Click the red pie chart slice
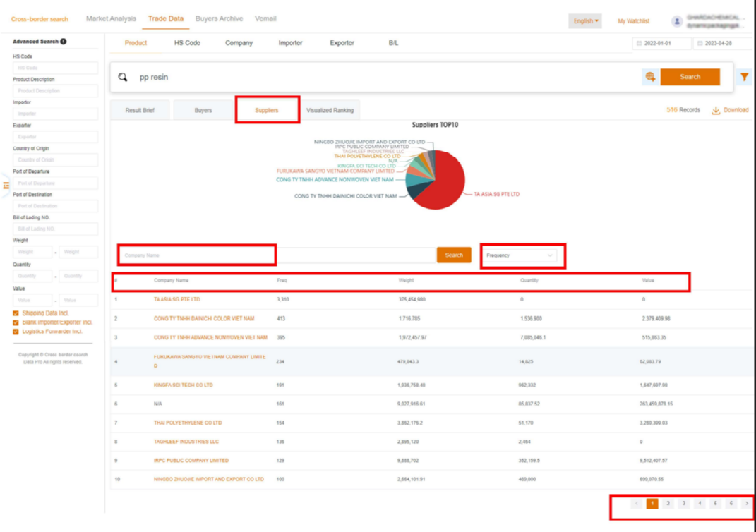The height and width of the screenshot is (532, 756). tap(439, 187)
